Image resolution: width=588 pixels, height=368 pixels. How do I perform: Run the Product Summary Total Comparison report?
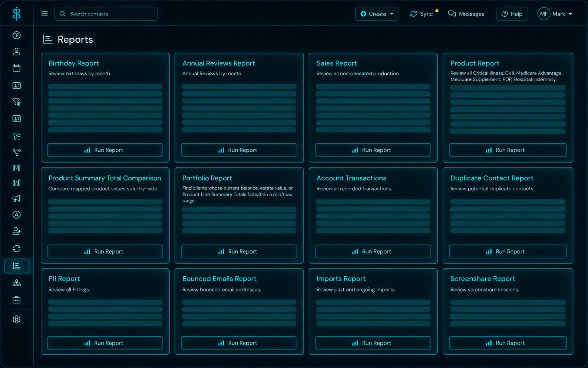tap(105, 252)
